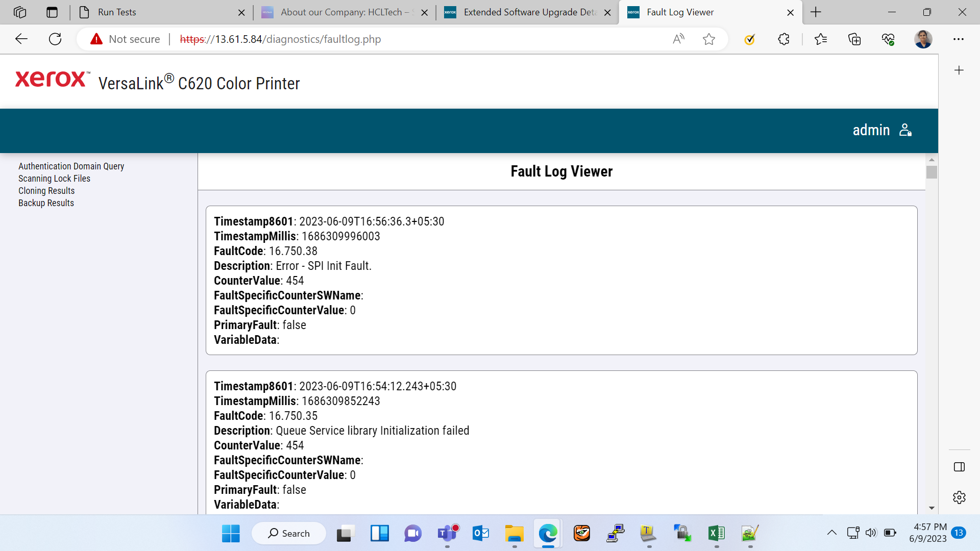Click the Not secure site warning
The width and height of the screenshot is (980, 551).
[125, 39]
